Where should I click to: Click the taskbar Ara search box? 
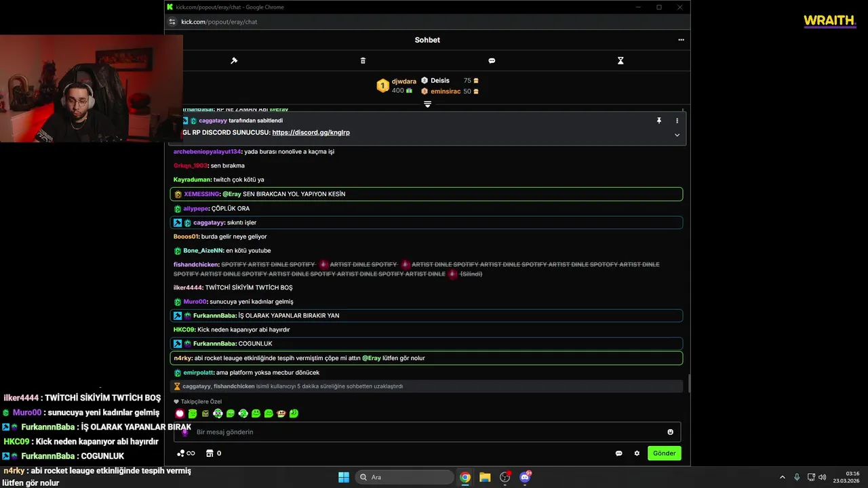(x=404, y=477)
